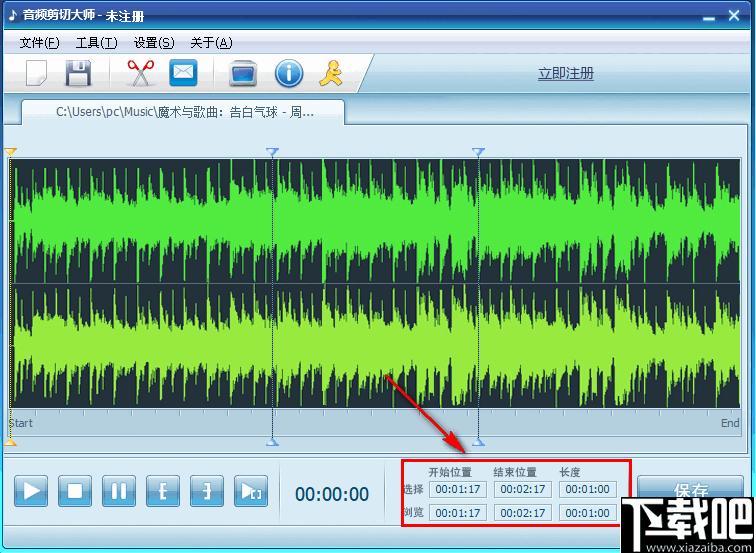Viewport: 756px width, 553px height.
Task: Open the 设置(S) menu
Action: pyautogui.click(x=154, y=43)
